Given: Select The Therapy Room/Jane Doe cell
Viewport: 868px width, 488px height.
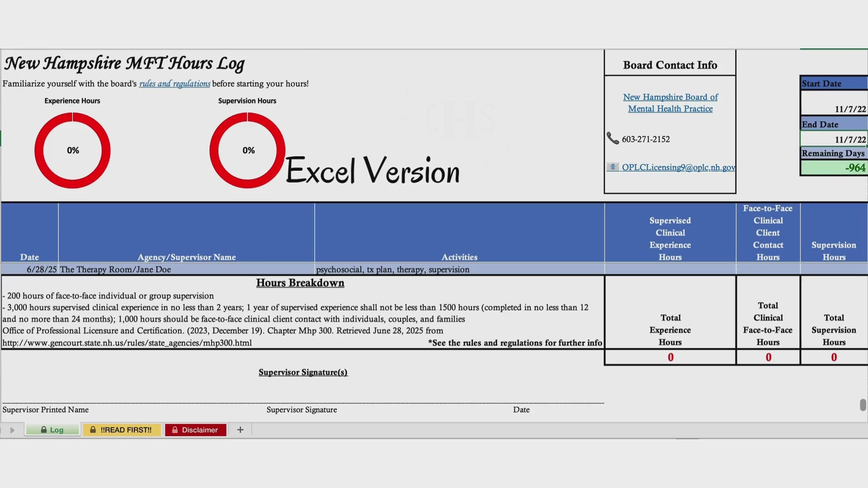Looking at the screenshot, I should [186, 269].
